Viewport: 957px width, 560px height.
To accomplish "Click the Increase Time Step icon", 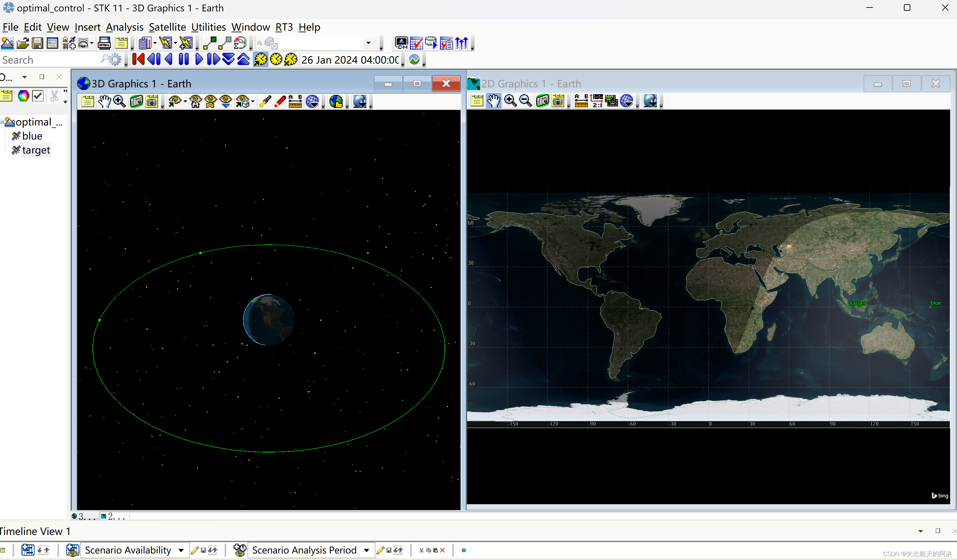I will (x=243, y=60).
